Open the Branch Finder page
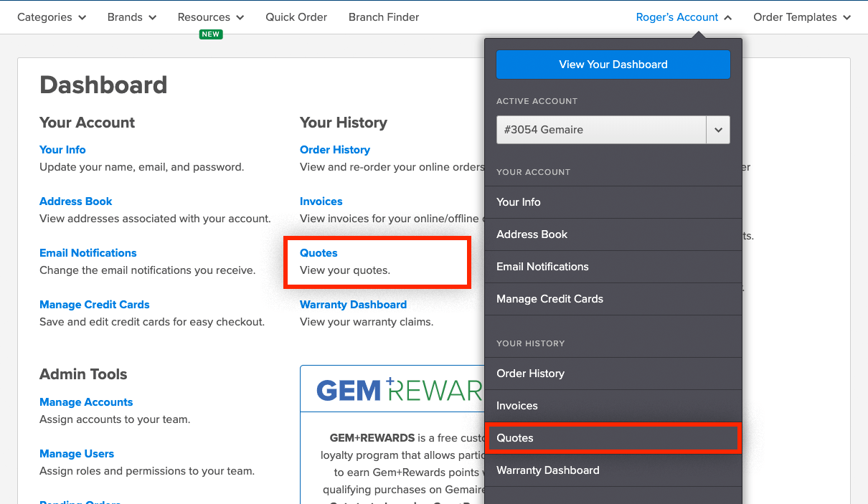 (x=384, y=17)
